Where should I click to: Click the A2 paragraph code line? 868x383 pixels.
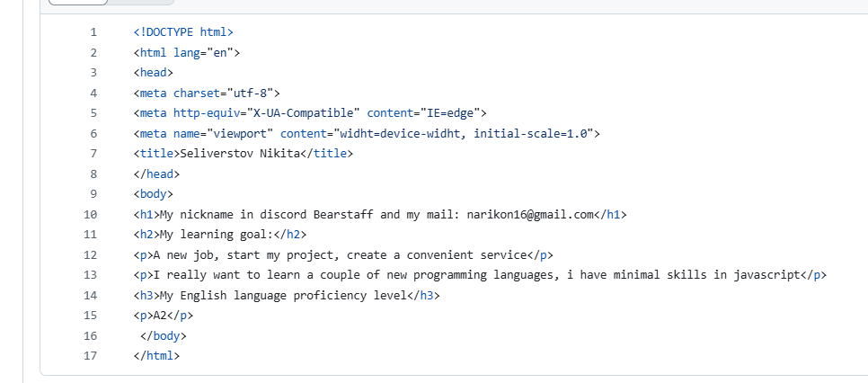pos(164,316)
